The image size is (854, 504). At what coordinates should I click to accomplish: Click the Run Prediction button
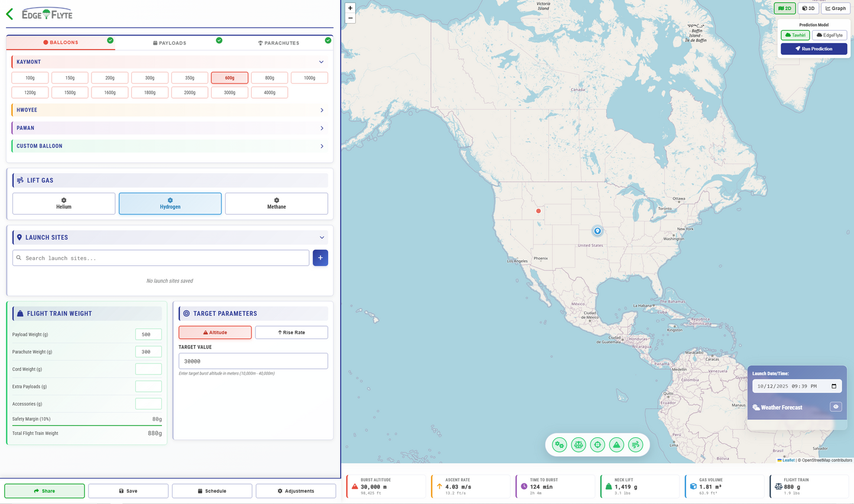pyautogui.click(x=813, y=49)
